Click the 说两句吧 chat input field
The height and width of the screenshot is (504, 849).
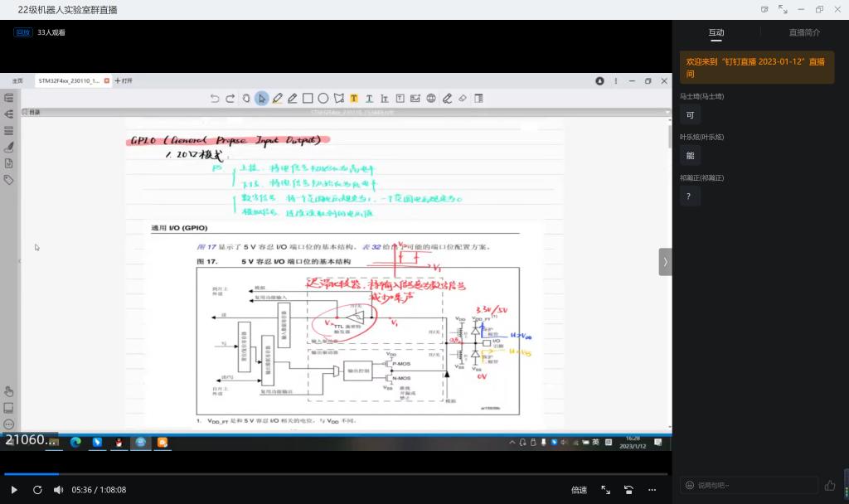(746, 485)
